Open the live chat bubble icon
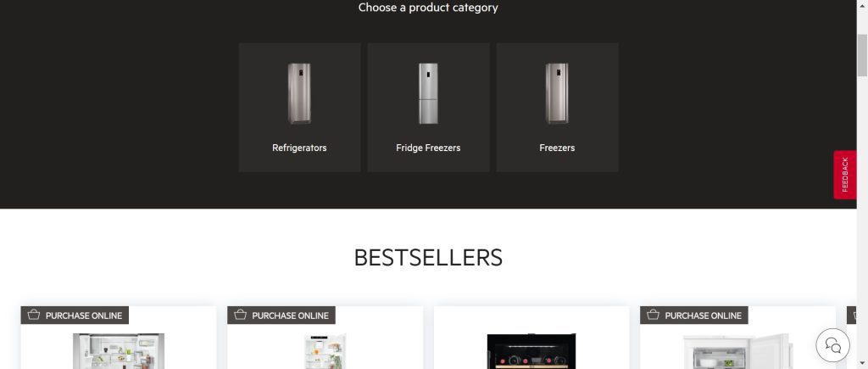This screenshot has height=369, width=868. coord(832,345)
